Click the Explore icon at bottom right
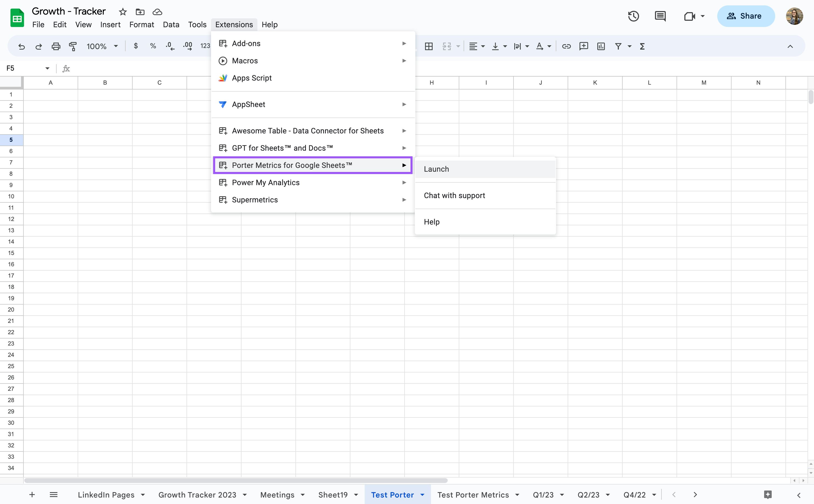The image size is (814, 504). click(768, 495)
